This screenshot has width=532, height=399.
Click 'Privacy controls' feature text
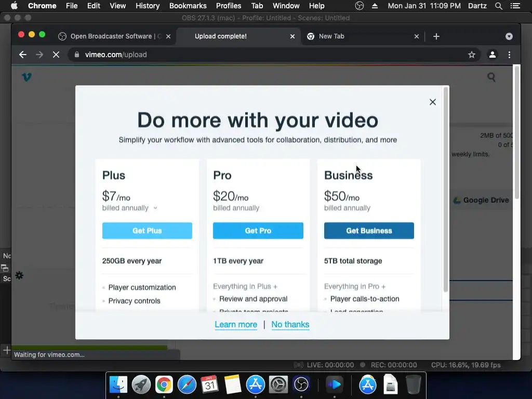(134, 301)
